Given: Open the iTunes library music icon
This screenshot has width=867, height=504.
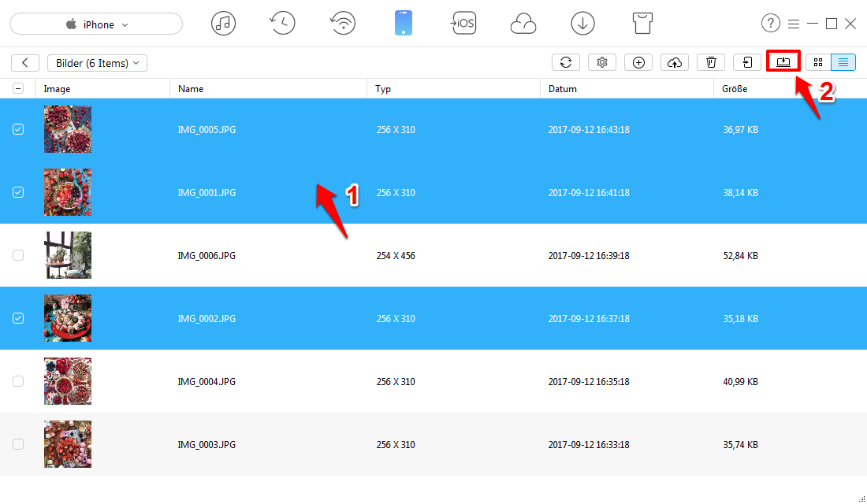Looking at the screenshot, I should coord(223,24).
